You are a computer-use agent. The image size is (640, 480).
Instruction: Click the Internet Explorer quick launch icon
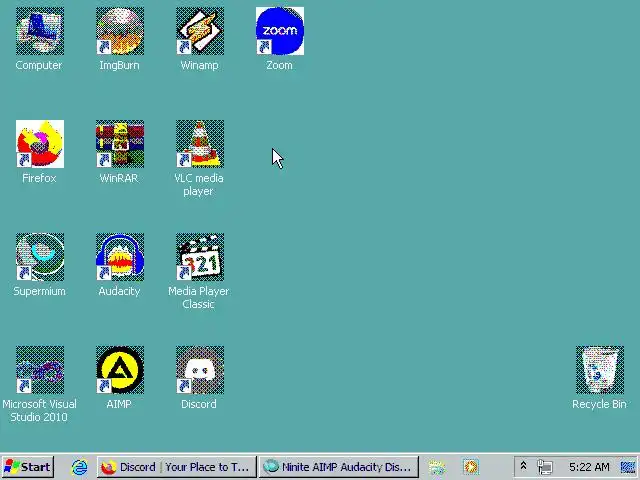[79, 467]
